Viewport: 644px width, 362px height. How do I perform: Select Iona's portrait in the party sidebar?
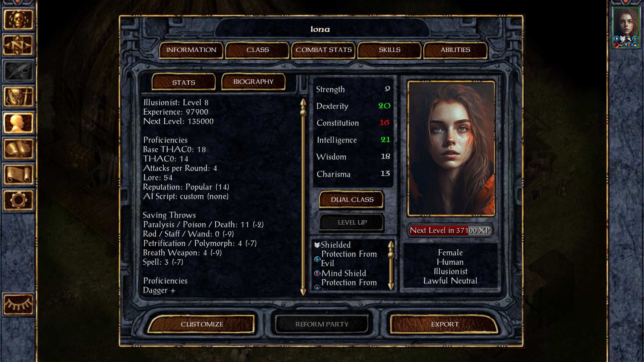click(x=626, y=28)
